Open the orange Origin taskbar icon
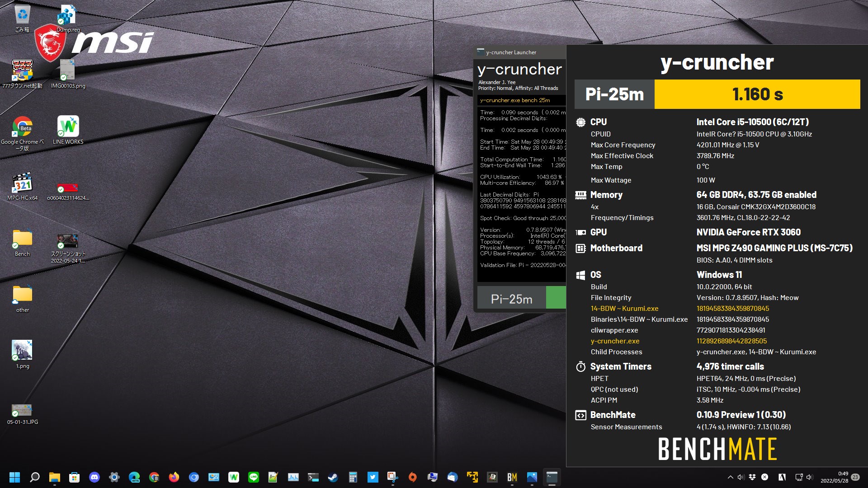868x488 pixels. pyautogui.click(x=413, y=477)
